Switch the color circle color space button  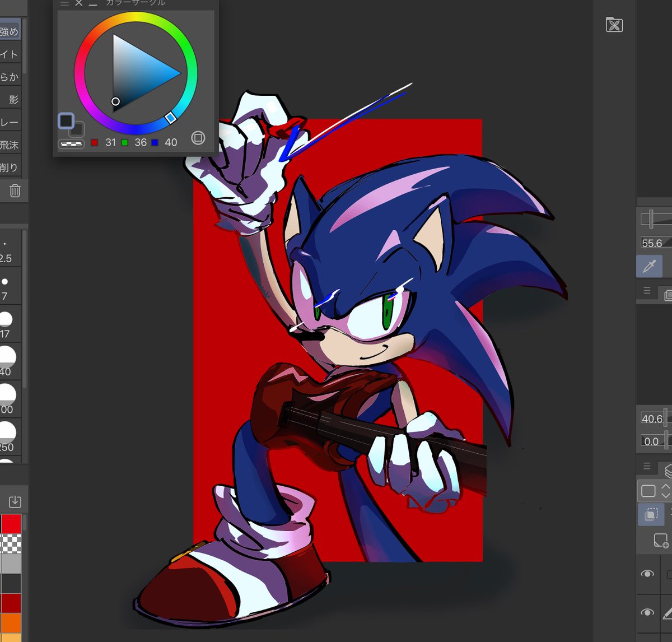coord(198,138)
